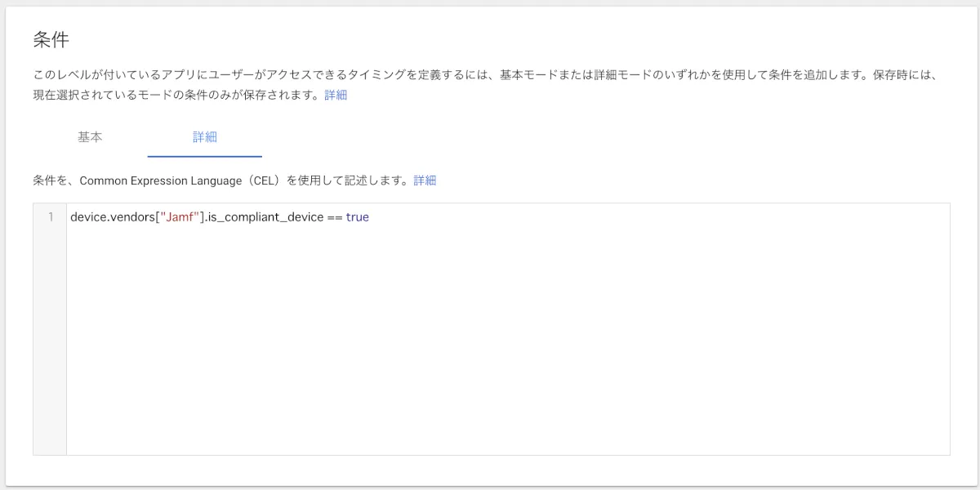This screenshot has width=980, height=490.
Task: Click the == operator in the expression
Action: pyautogui.click(x=335, y=217)
